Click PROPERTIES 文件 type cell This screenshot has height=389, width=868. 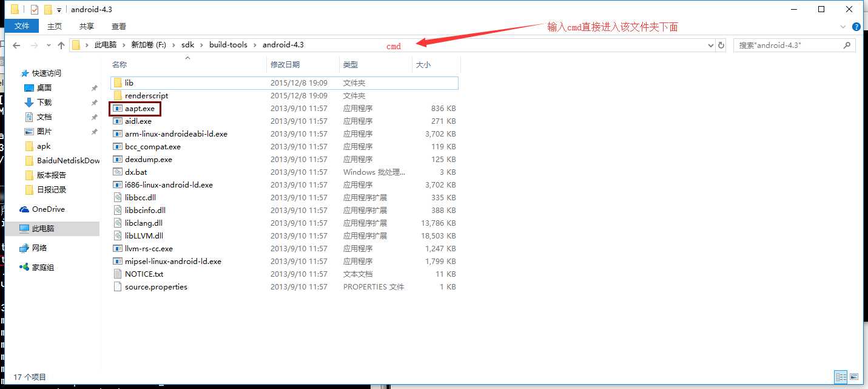tap(374, 286)
